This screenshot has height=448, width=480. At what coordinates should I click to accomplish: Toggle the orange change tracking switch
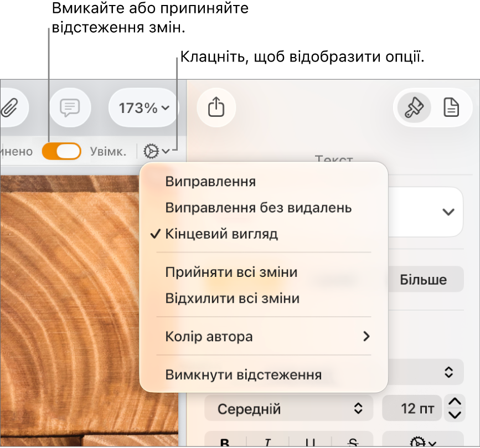(61, 151)
